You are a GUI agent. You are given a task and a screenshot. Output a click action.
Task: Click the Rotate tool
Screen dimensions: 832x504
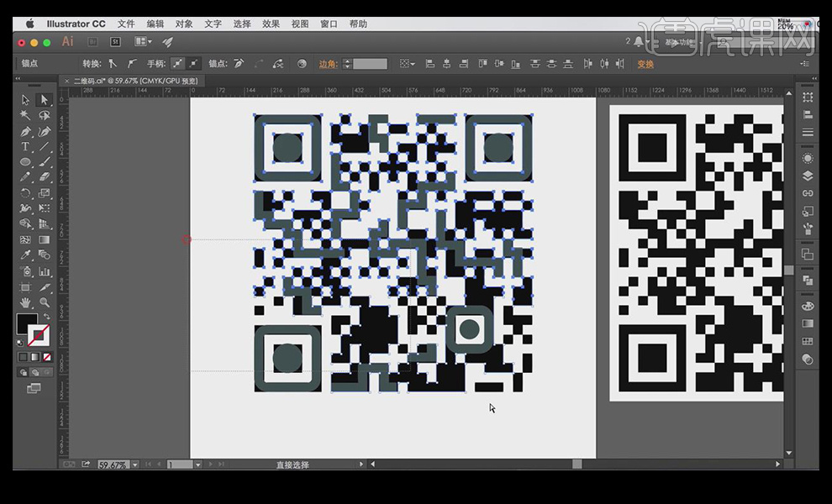click(25, 193)
